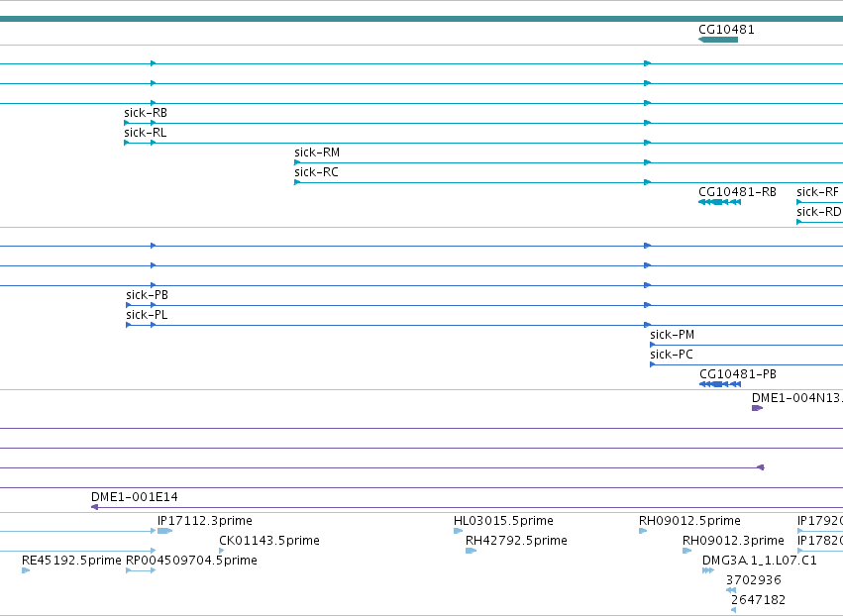Select the RH42792.5prime label

516,541
